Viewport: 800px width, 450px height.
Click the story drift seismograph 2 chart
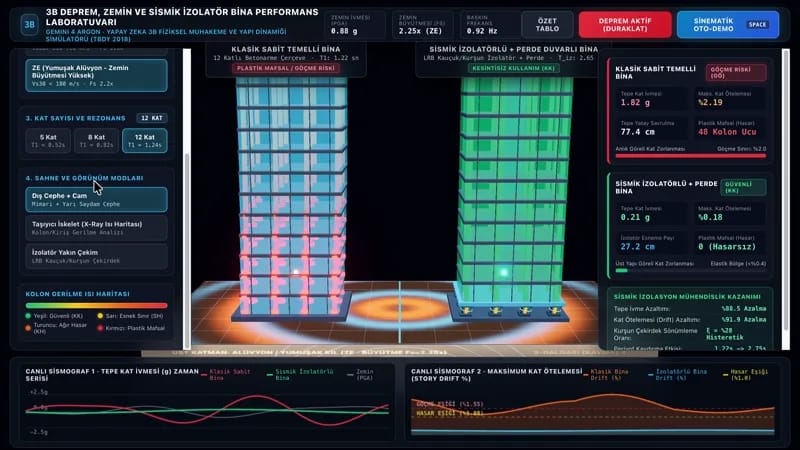click(x=593, y=413)
